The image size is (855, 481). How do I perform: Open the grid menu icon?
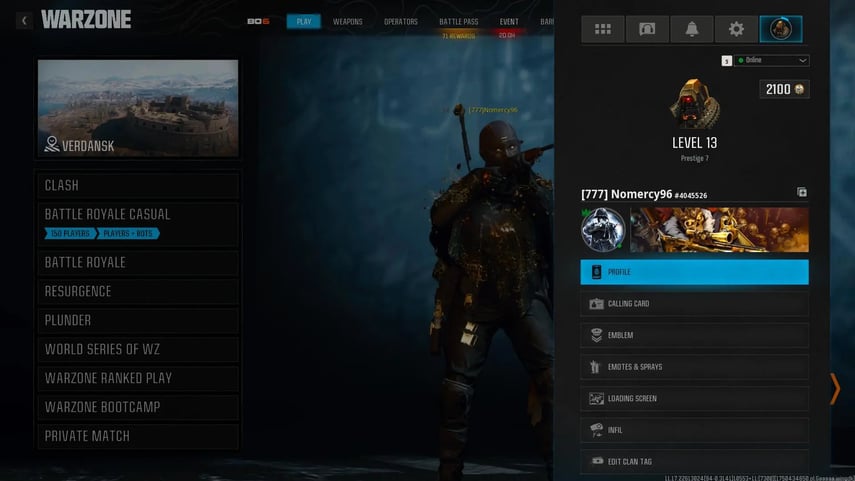[x=603, y=29]
